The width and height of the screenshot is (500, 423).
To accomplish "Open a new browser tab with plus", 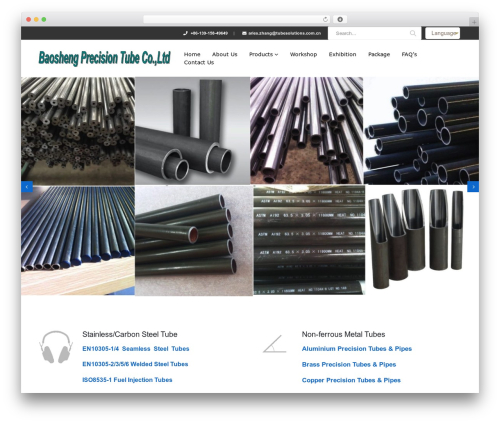I will [474, 22].
